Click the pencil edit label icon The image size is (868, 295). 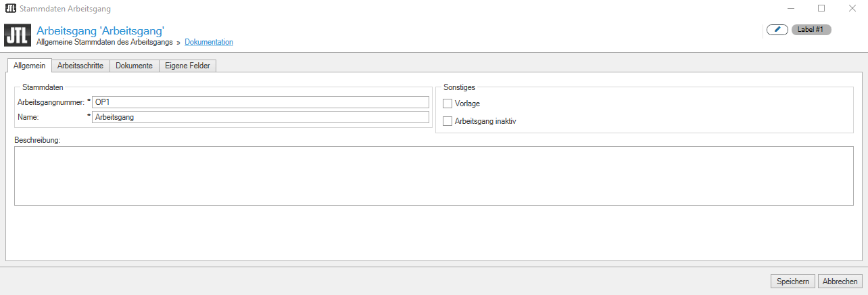click(777, 30)
